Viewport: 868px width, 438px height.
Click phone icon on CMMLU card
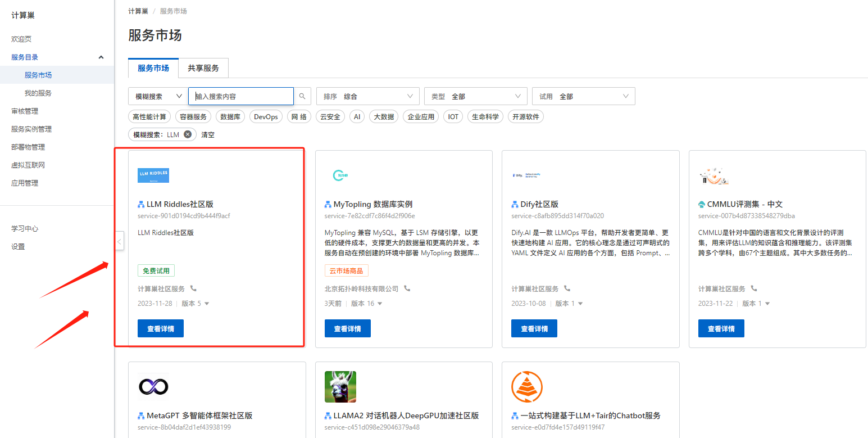[x=754, y=288]
